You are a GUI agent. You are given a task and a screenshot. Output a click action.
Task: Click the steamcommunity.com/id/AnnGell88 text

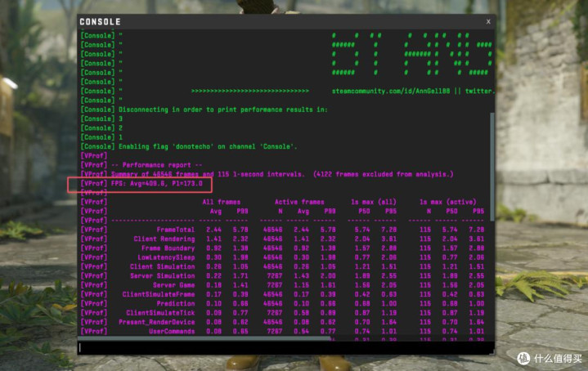pyautogui.click(x=390, y=91)
